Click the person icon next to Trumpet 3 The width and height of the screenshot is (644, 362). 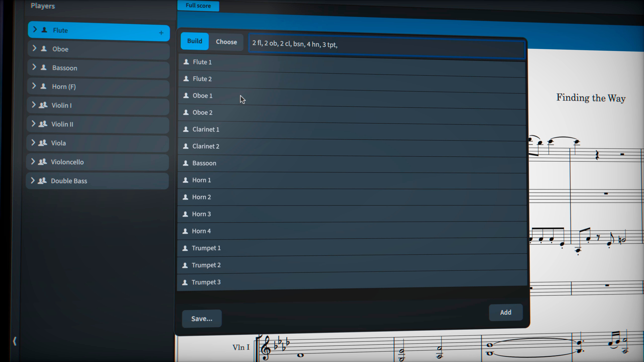[185, 282]
